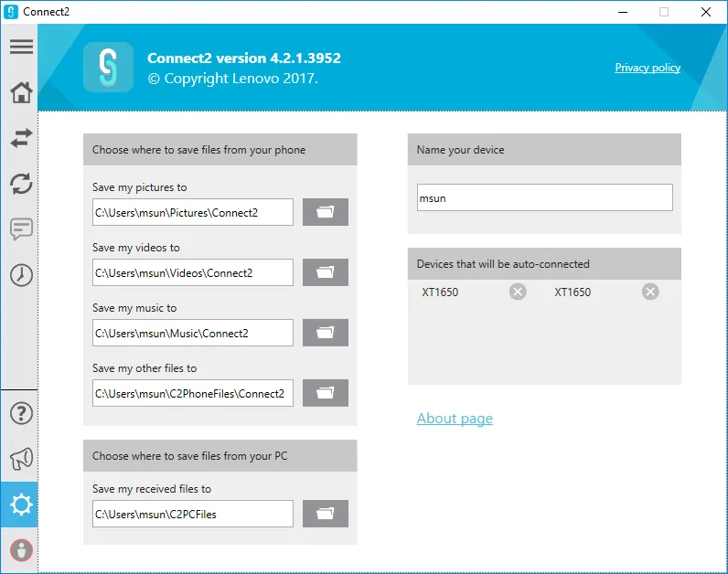Screen dimensions: 728x574
Task: Browse folder for videos save location
Action: pyautogui.click(x=326, y=272)
